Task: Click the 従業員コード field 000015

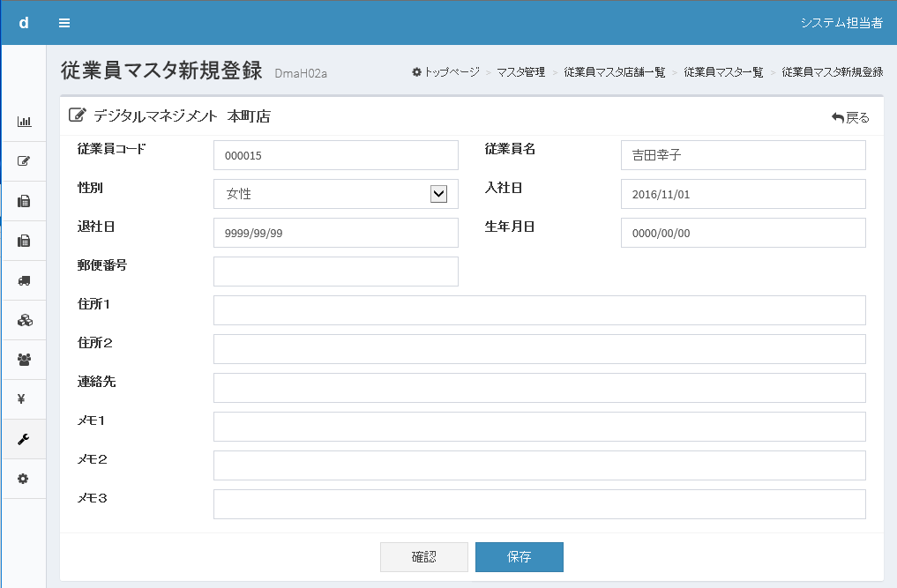Action: tap(336, 155)
